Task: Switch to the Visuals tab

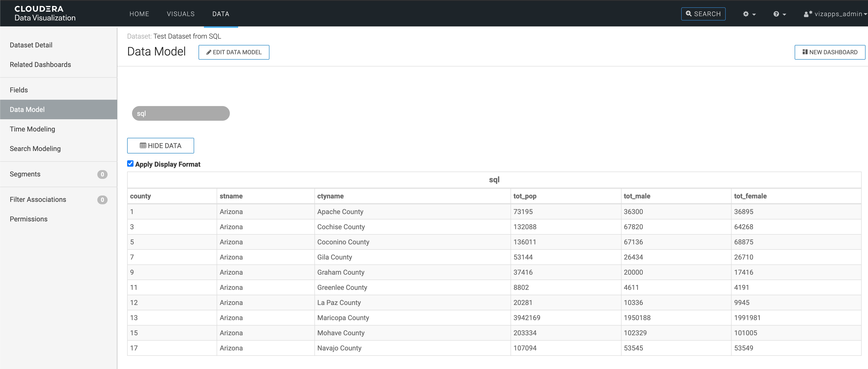Action: (181, 14)
